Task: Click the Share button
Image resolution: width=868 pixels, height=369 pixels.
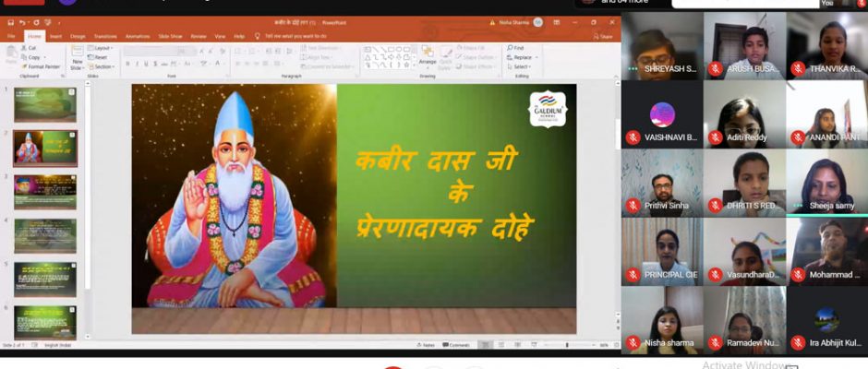Action: 603,37
